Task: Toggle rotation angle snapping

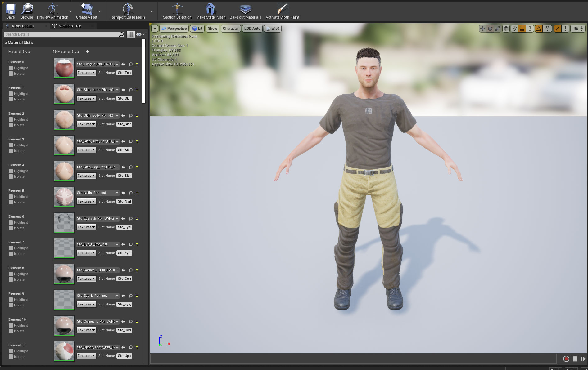Action: 539,29
